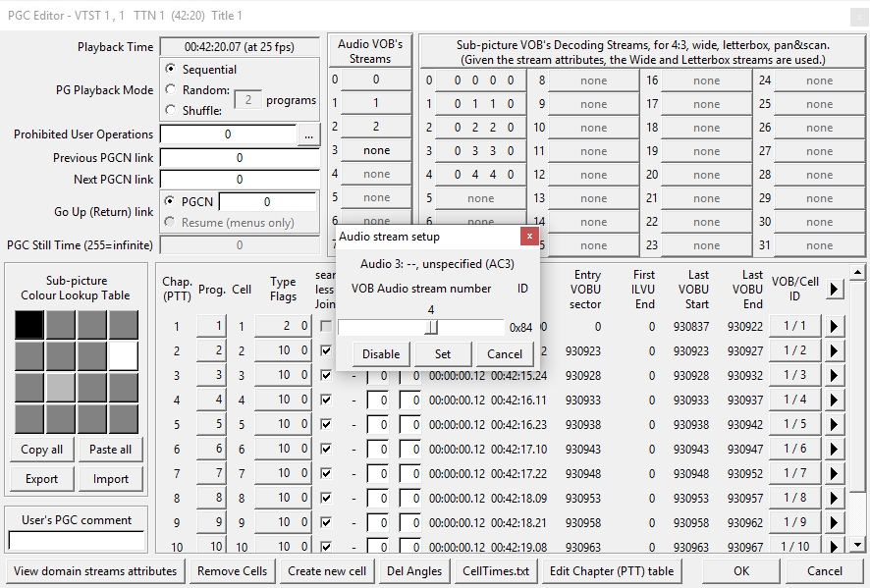This screenshot has height=588, width=870.
Task: Click Edit Chapter (PTT) table button
Action: click(x=612, y=570)
